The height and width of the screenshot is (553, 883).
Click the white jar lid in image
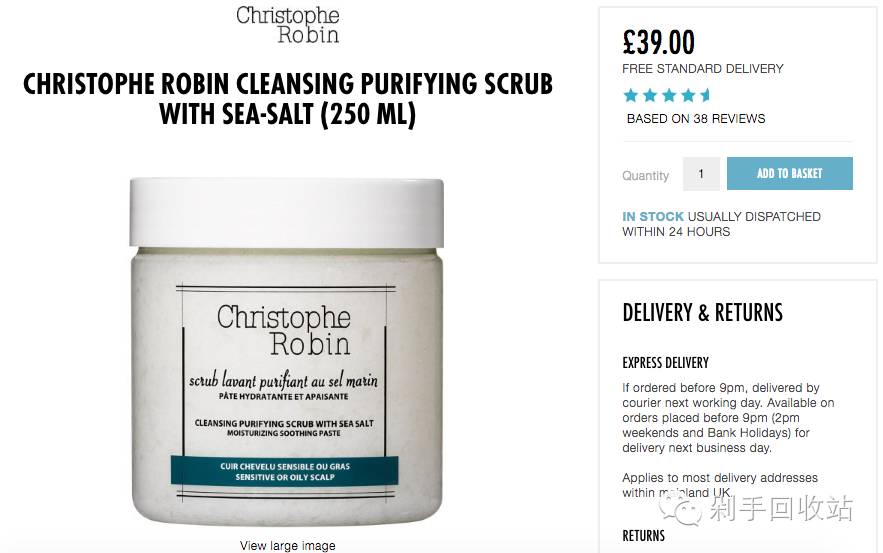[x=287, y=212]
